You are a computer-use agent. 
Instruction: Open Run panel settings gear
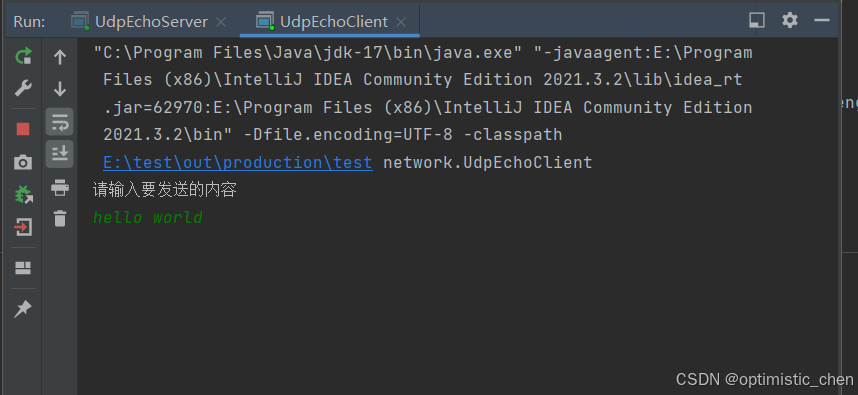pyautogui.click(x=790, y=21)
